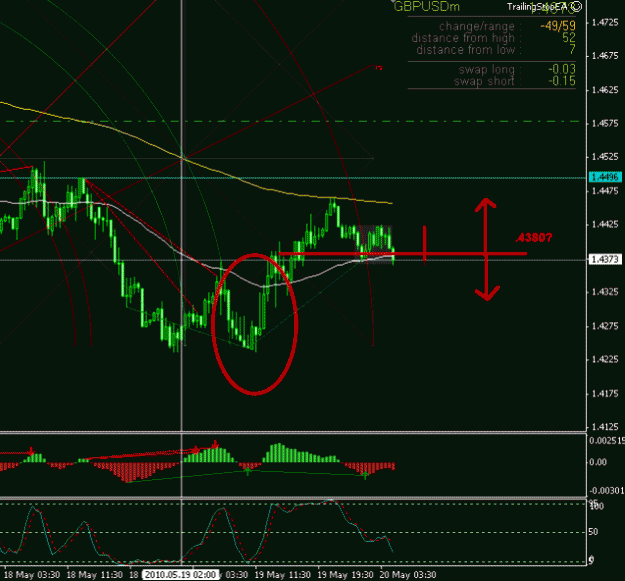This screenshot has height=581, width=625.
Task: Click the MACD scale value 0.00
Action: click(598, 462)
